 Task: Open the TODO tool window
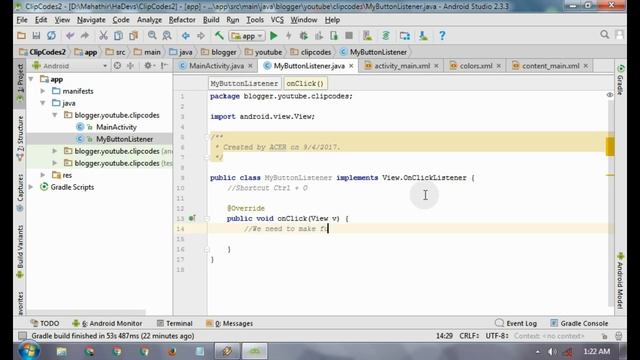tap(45, 323)
